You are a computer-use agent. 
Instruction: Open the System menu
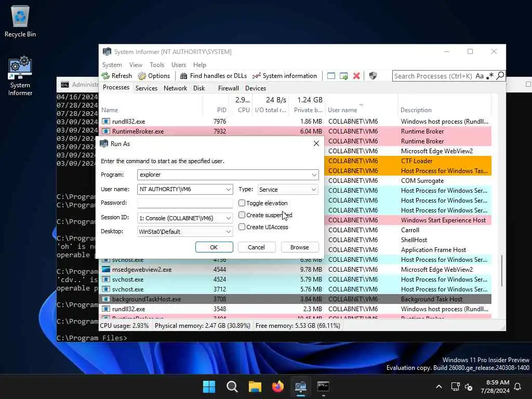click(112, 65)
